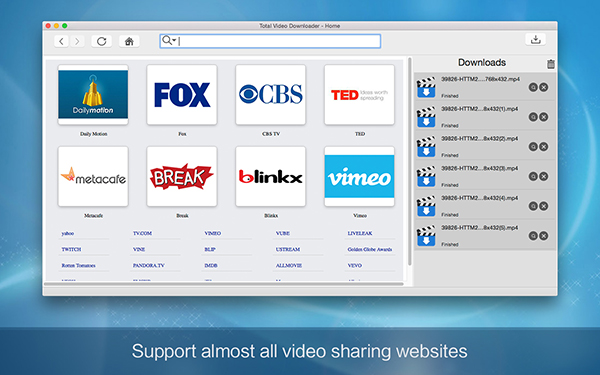Visit the yahoo link
The image size is (600, 375).
(x=68, y=233)
